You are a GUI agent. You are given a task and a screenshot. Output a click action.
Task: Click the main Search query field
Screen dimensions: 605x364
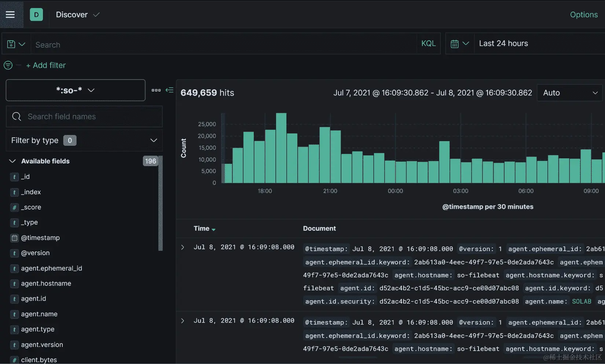[x=224, y=44]
